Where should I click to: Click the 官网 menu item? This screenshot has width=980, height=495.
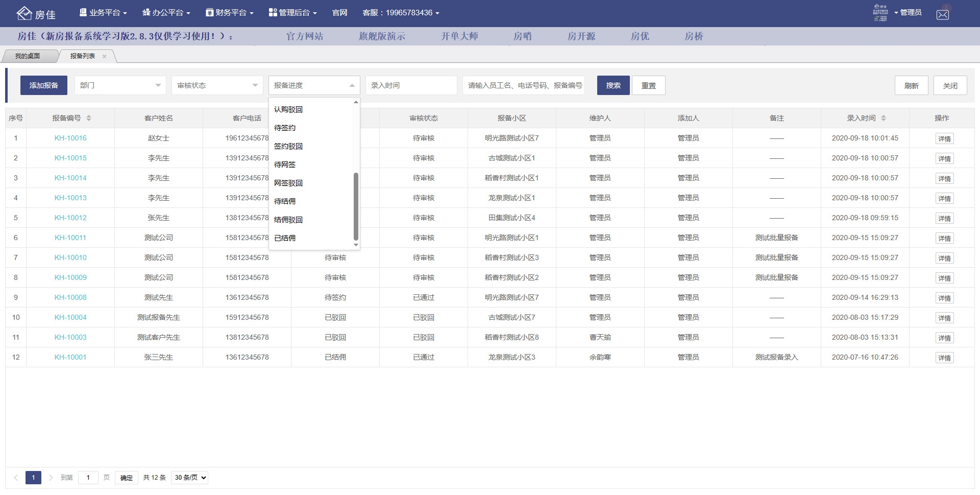(x=339, y=12)
